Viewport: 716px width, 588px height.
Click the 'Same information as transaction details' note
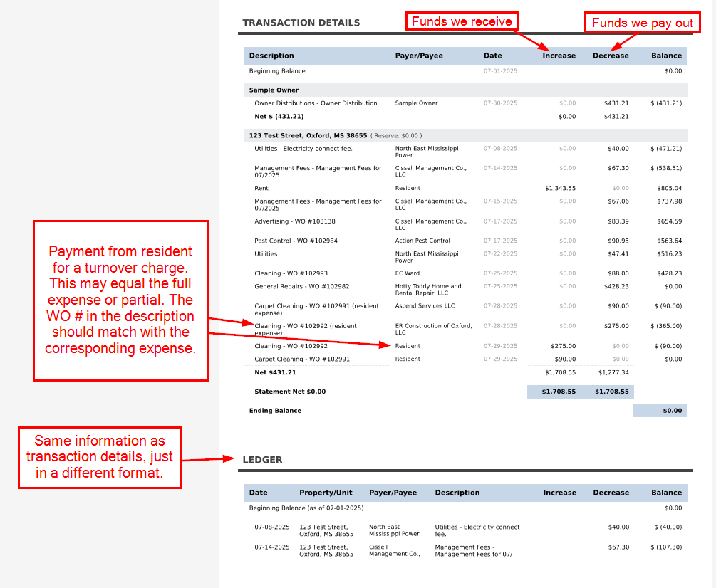[x=99, y=458]
